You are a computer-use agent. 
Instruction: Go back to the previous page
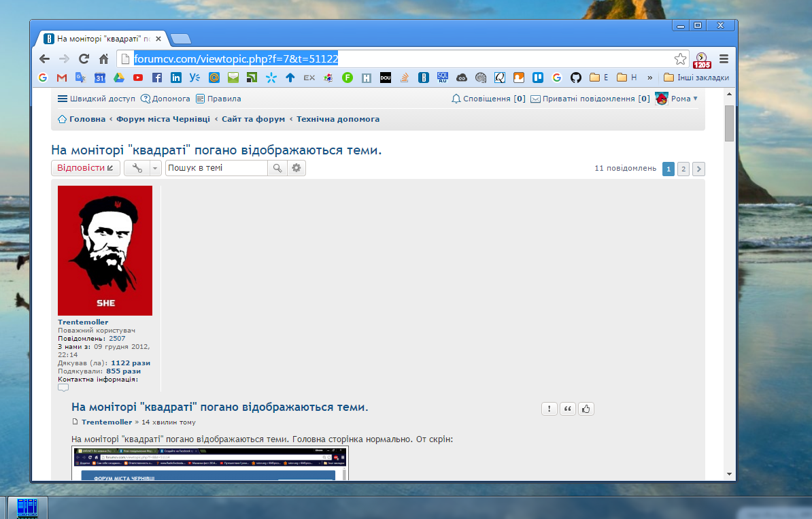(x=44, y=59)
